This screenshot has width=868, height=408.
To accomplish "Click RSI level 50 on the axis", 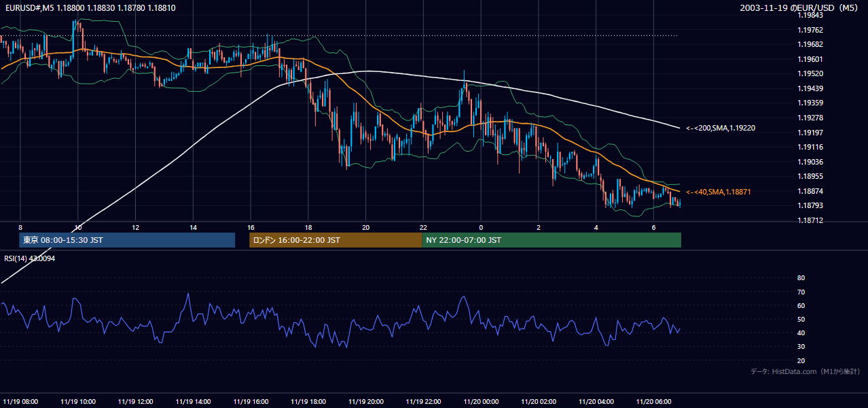I will point(801,320).
